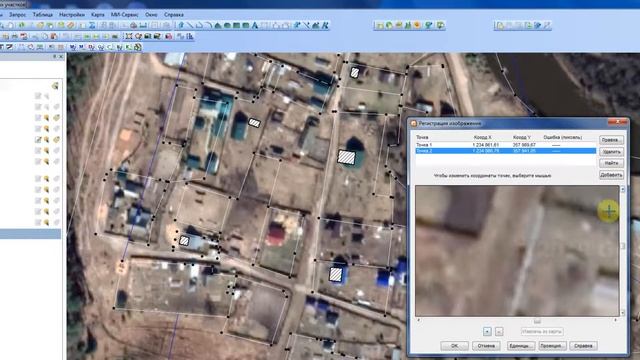
Task: Click preview vertical scrollbar up arrow
Action: [x=622, y=189]
